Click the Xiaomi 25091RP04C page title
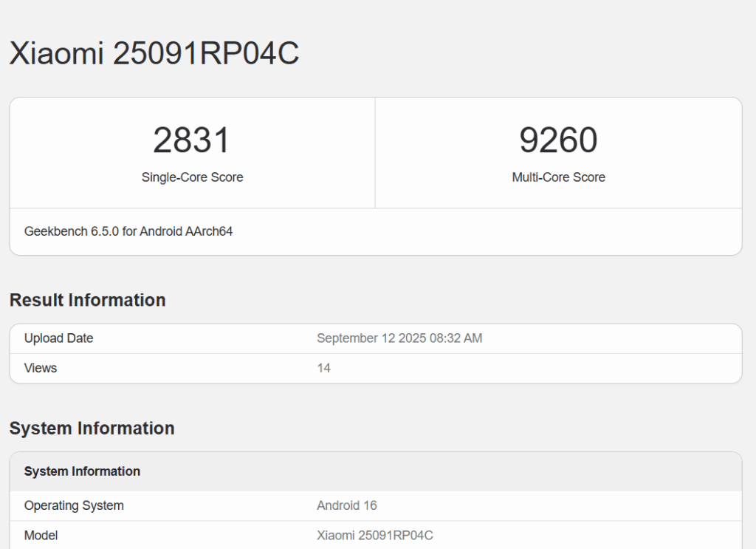This screenshot has width=756, height=549. [x=153, y=52]
